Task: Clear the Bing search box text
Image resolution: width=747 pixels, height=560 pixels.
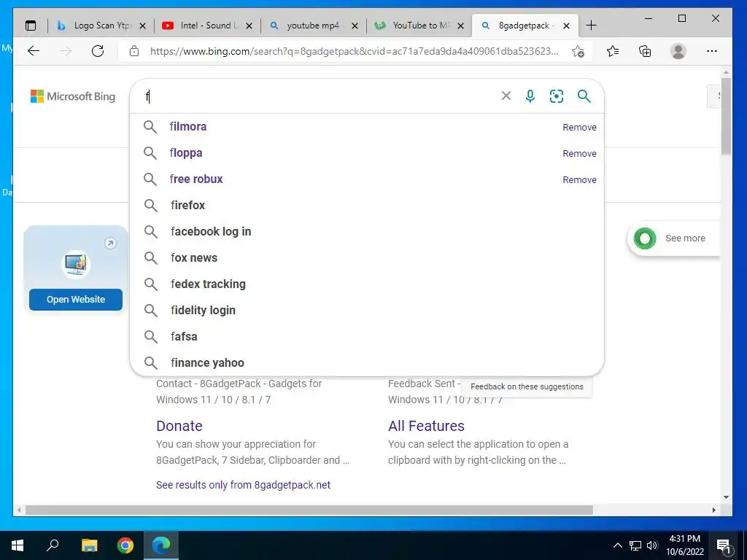Action: (x=506, y=96)
